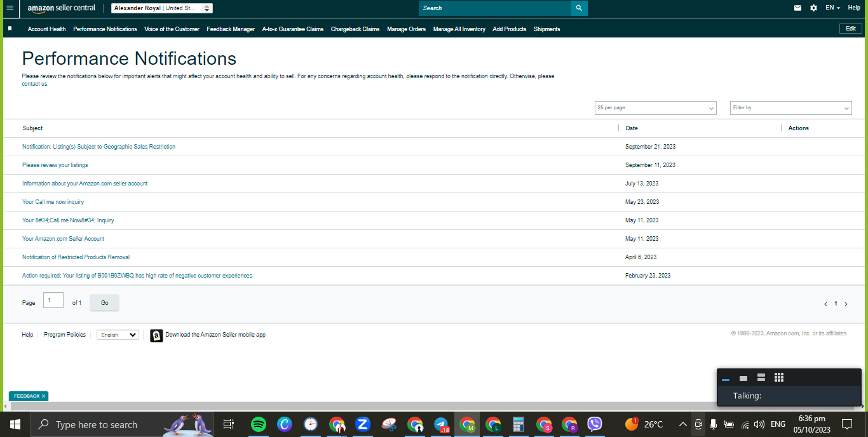Click the footer Program Policies link

click(x=65, y=335)
